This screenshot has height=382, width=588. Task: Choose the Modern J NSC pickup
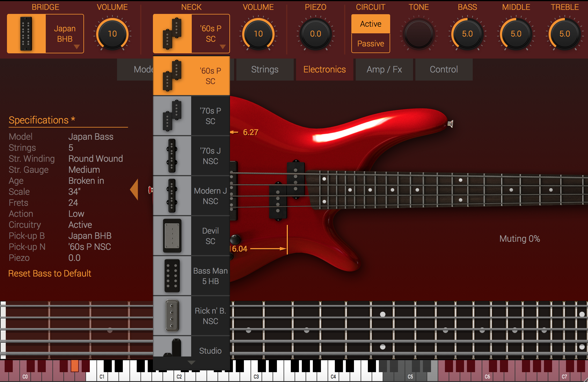(191, 196)
